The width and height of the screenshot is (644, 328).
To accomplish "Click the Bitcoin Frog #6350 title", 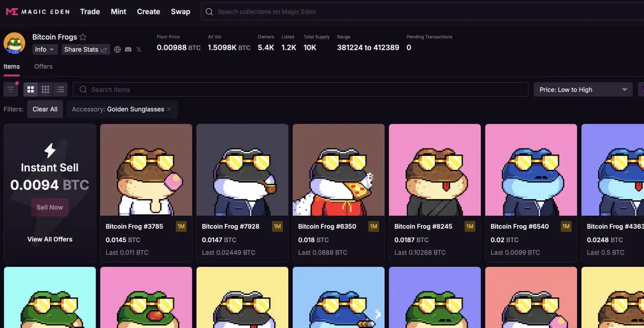I will [327, 227].
